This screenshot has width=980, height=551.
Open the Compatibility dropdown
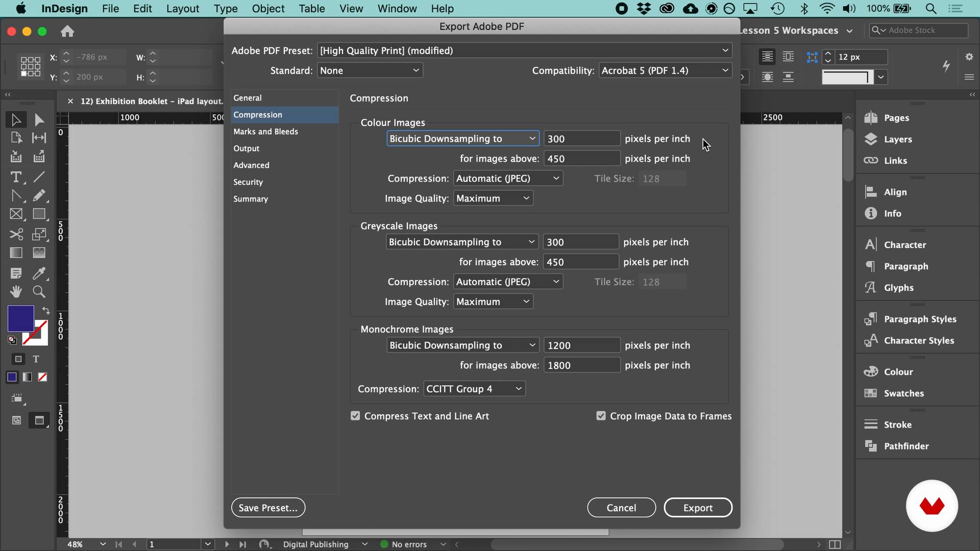[x=665, y=70]
